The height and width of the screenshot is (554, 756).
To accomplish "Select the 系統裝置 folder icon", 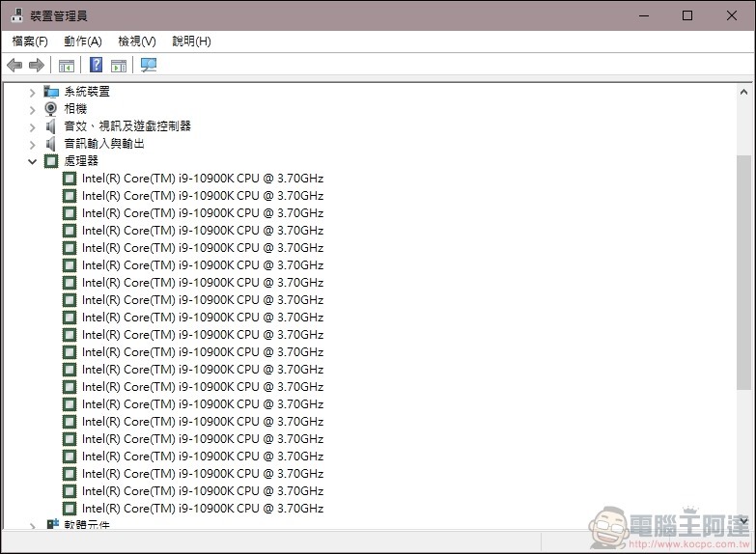I will click(x=51, y=92).
